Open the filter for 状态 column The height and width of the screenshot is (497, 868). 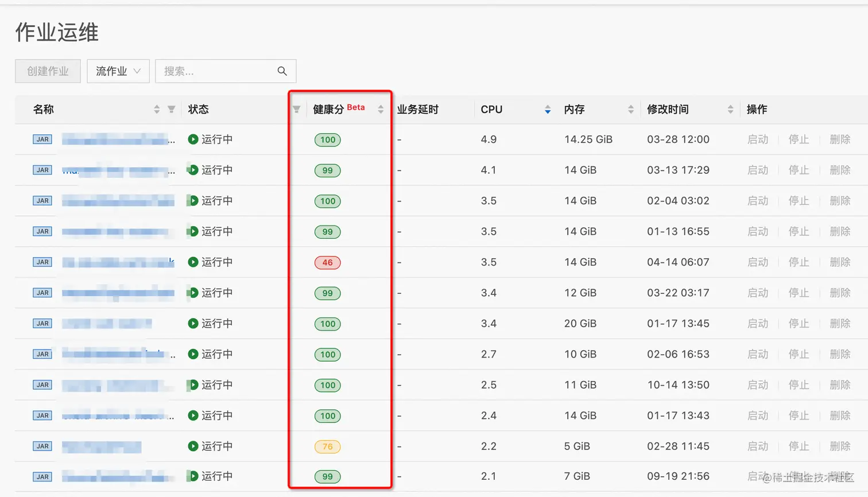click(x=296, y=109)
